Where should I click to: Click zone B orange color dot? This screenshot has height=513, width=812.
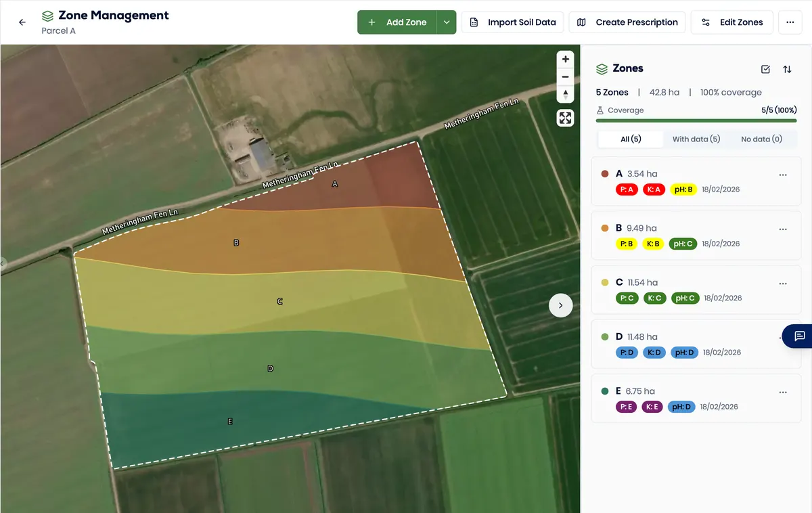tap(605, 228)
